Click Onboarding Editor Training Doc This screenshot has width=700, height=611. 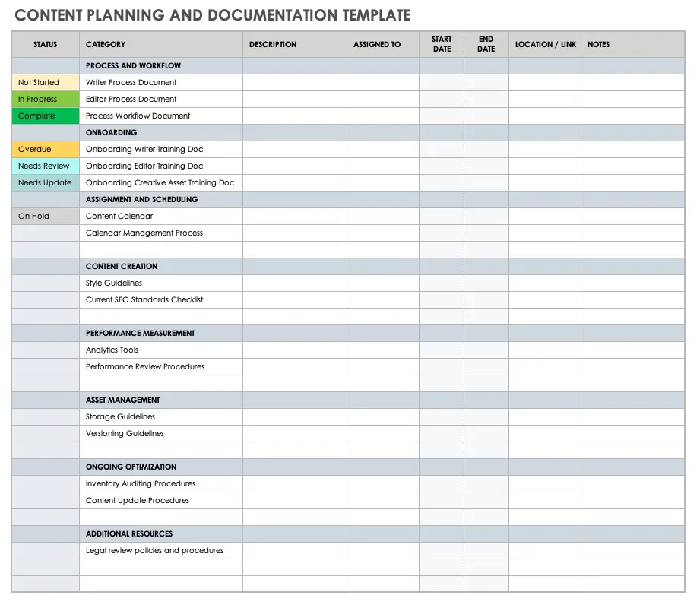pyautogui.click(x=161, y=166)
